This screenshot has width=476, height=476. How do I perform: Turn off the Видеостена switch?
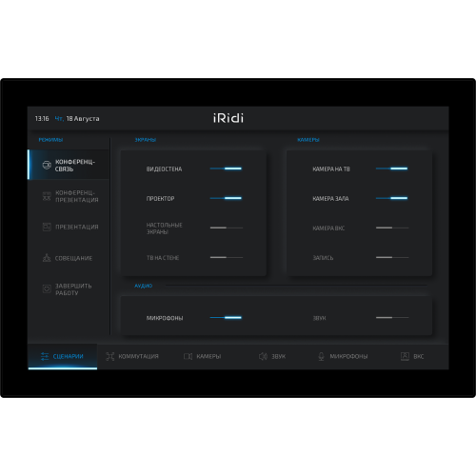tap(226, 169)
